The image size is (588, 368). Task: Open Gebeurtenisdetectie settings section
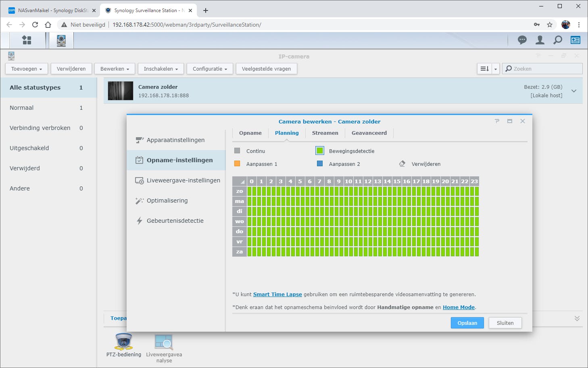pyautogui.click(x=175, y=221)
